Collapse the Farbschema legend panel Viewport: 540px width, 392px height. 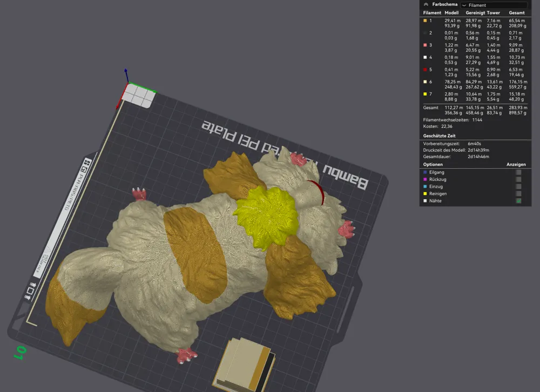(x=426, y=4)
